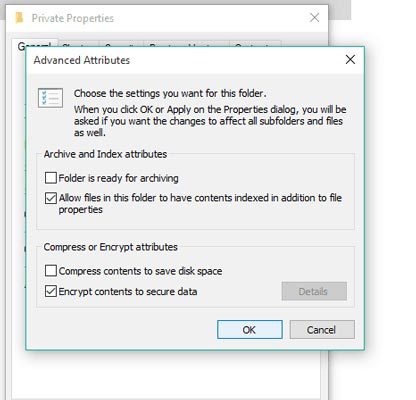The width and height of the screenshot is (416, 400).
Task: Close the Private Properties window
Action: tap(314, 18)
